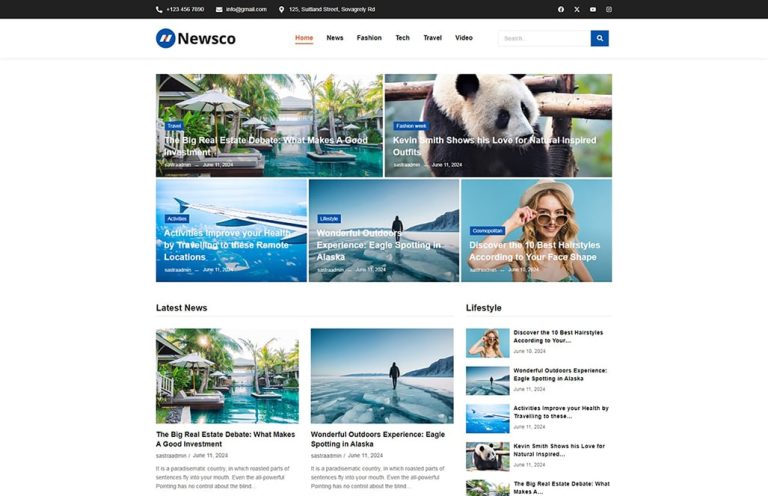Open the Video menu item

pyautogui.click(x=464, y=38)
